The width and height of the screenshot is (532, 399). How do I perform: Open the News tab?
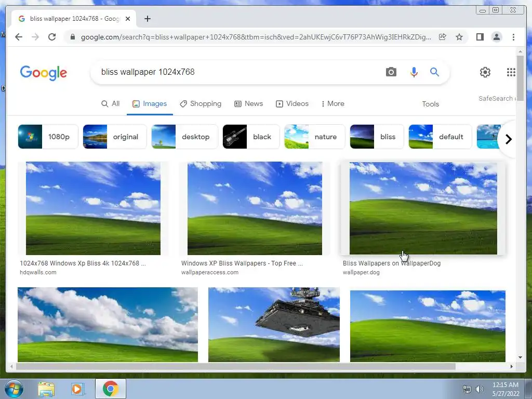coord(249,104)
